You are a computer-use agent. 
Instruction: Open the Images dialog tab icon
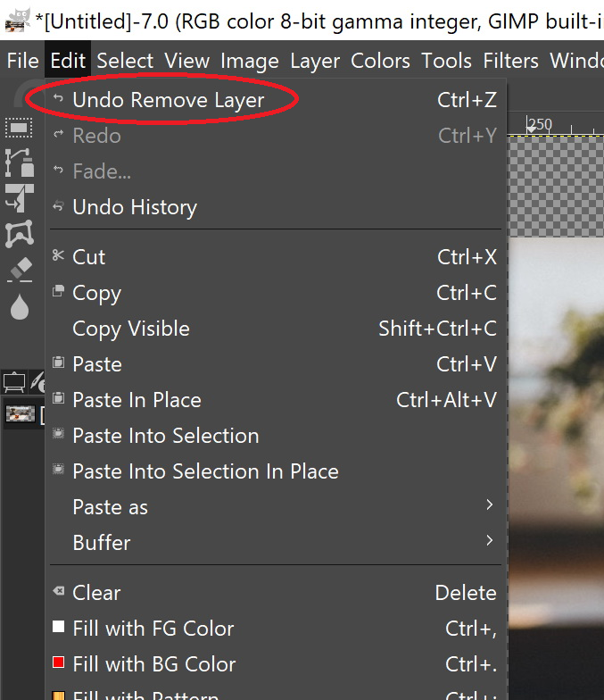(x=14, y=382)
